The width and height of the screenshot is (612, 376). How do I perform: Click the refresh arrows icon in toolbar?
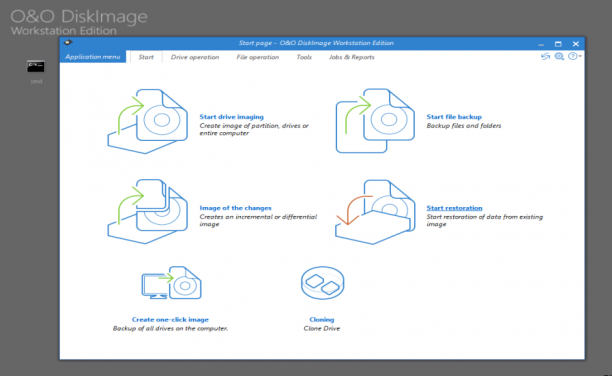coord(545,57)
